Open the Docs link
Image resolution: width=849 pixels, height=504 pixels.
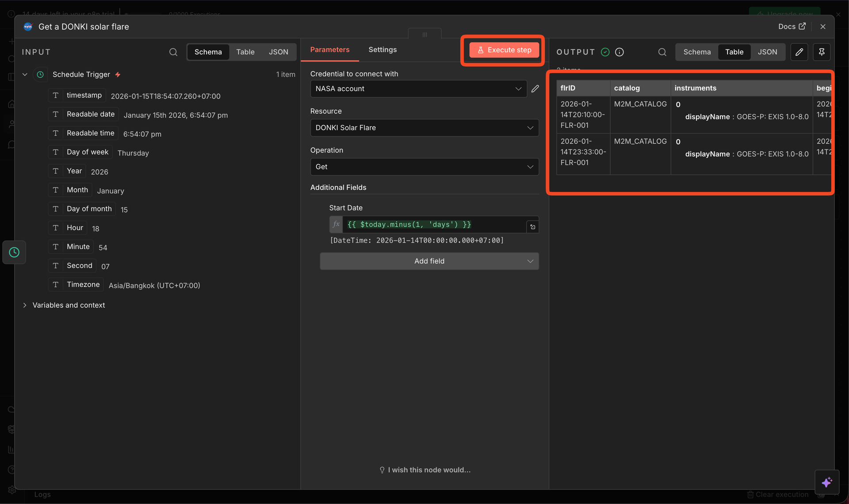(792, 27)
